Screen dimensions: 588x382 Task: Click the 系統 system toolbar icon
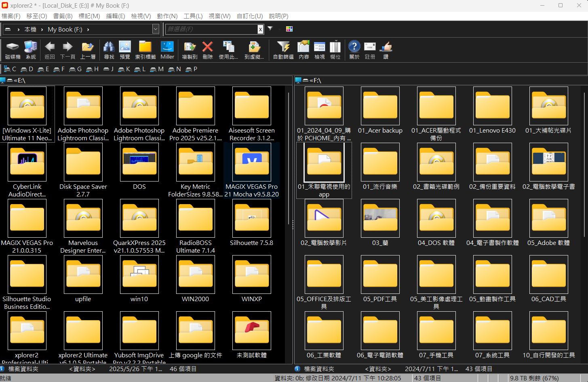(31, 50)
